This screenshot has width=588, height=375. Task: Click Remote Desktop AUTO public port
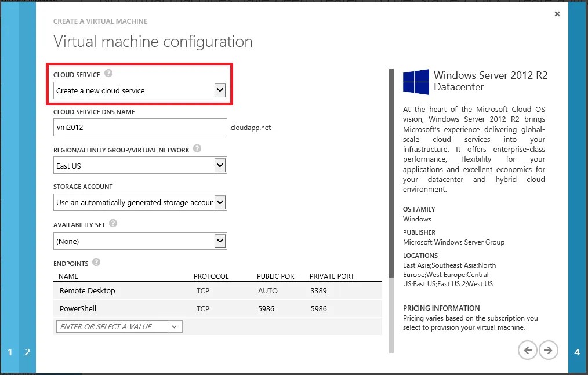tap(268, 290)
